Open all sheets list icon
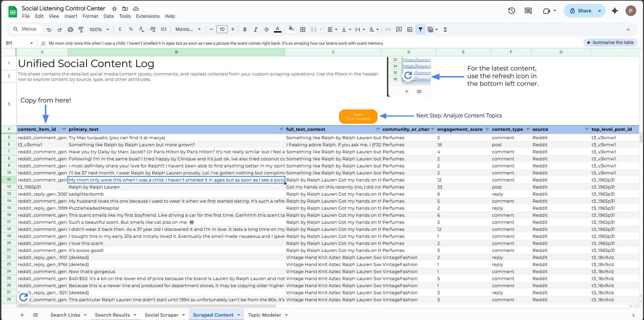This screenshot has width=644, height=320. coord(36,315)
